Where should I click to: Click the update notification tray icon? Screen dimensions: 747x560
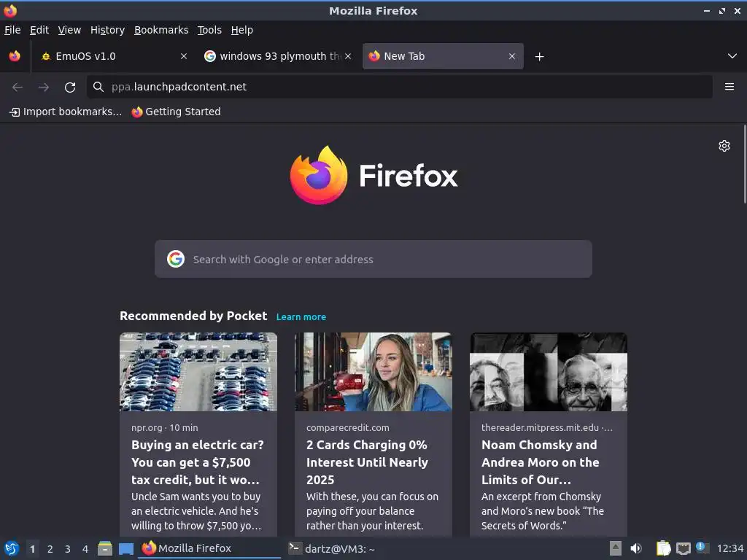(x=702, y=548)
